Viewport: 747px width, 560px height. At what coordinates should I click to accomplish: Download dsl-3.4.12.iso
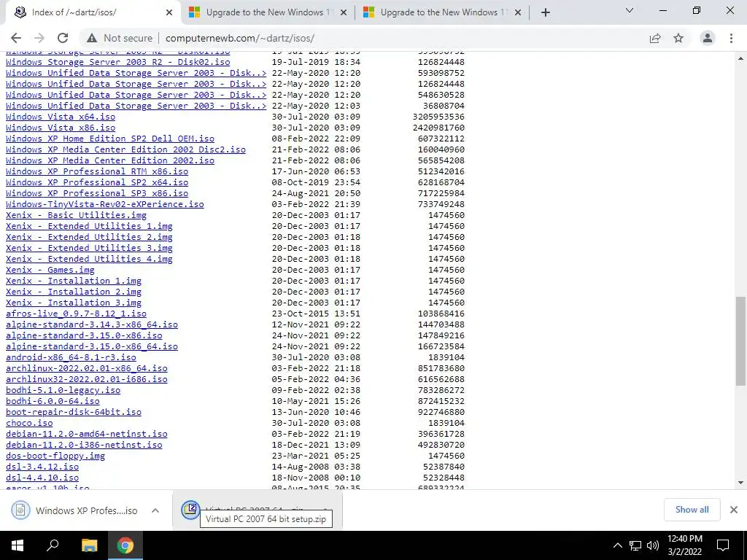[x=42, y=467]
